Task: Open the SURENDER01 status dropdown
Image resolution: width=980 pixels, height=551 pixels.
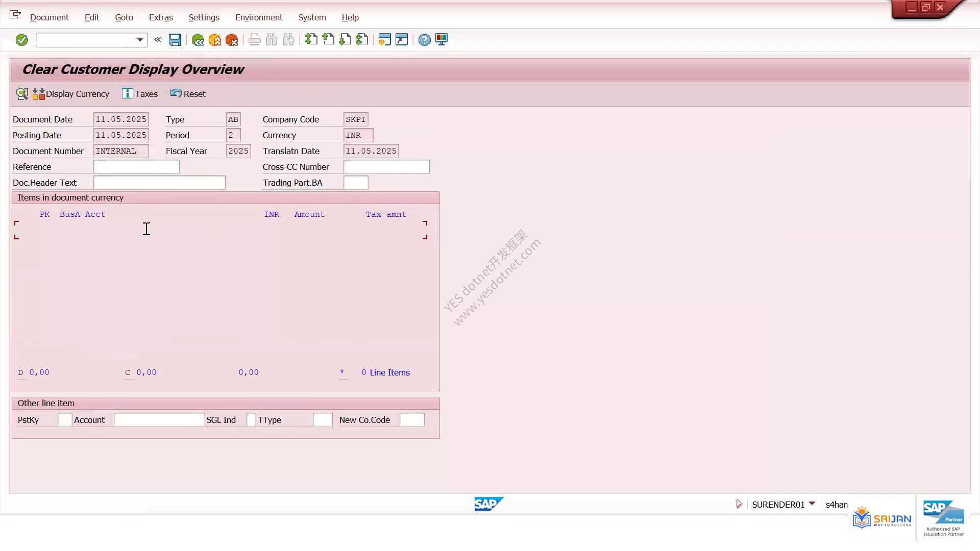Action: 812,504
